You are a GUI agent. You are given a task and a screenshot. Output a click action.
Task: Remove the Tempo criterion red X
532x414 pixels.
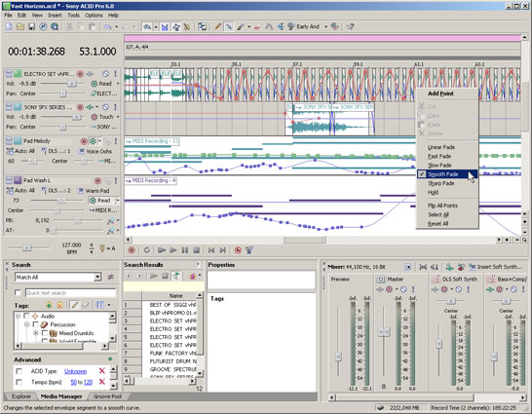pos(101,382)
